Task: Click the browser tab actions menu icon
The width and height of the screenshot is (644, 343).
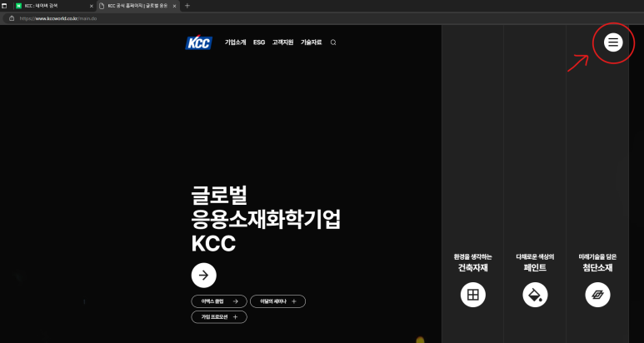Action: [4, 6]
